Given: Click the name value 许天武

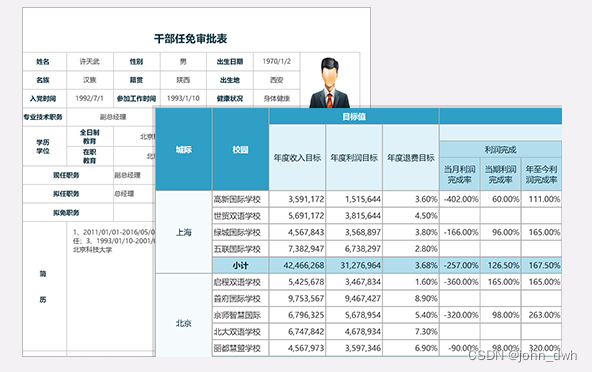Looking at the screenshot, I should coord(89,62).
